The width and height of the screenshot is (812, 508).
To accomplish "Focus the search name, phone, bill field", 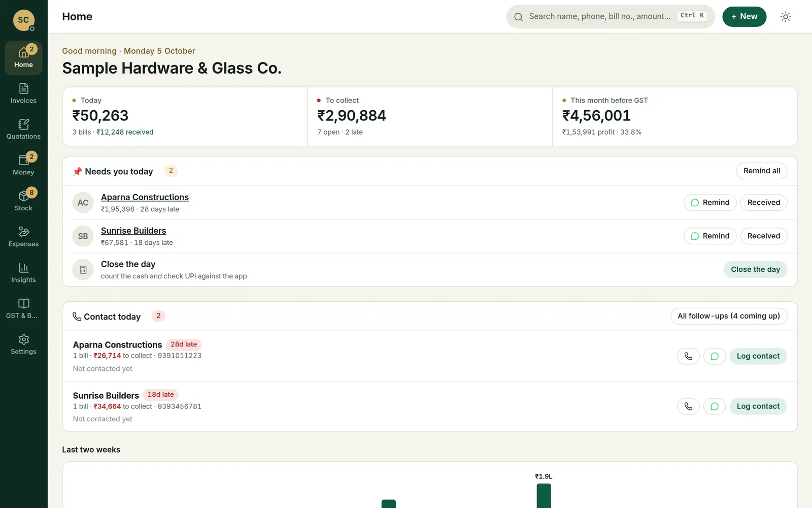I will 610,17.
